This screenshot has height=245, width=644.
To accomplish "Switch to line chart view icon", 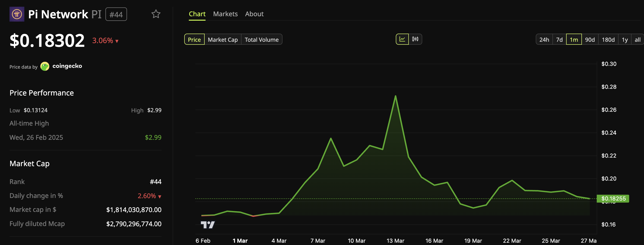I will 402,39.
